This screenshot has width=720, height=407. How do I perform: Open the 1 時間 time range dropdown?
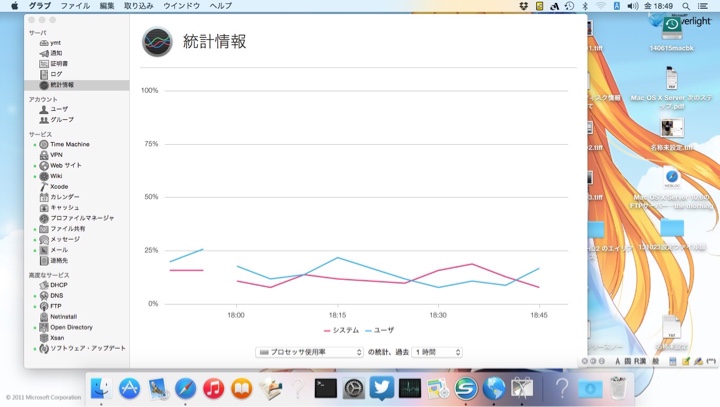pyautogui.click(x=437, y=352)
